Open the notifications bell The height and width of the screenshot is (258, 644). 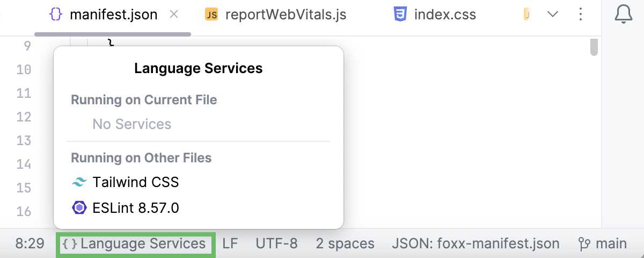pos(623,15)
